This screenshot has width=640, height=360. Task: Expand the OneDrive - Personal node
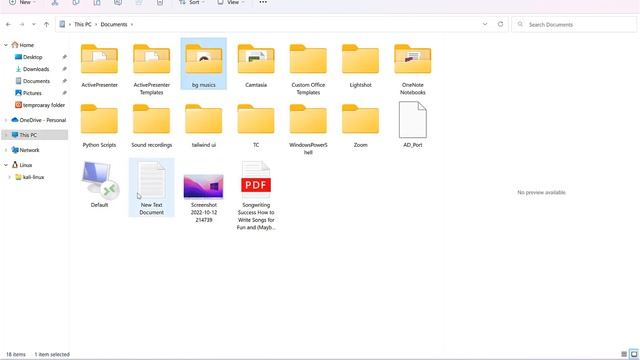(6, 120)
